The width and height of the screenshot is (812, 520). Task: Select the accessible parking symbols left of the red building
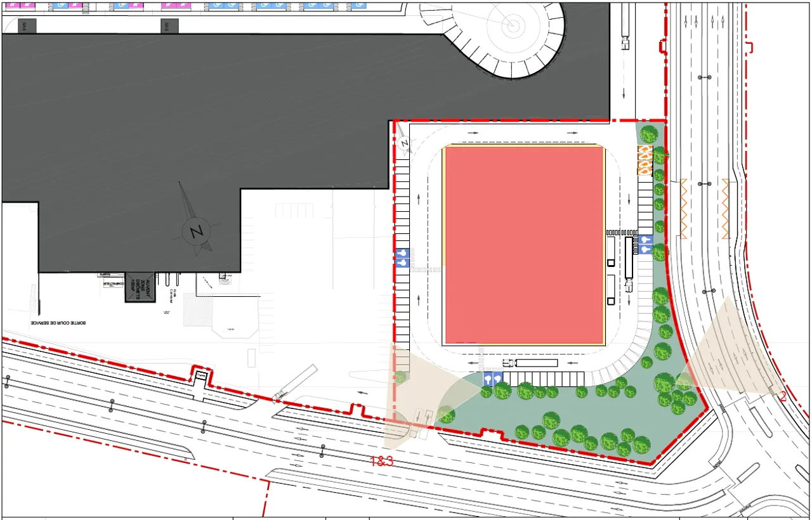tap(402, 257)
